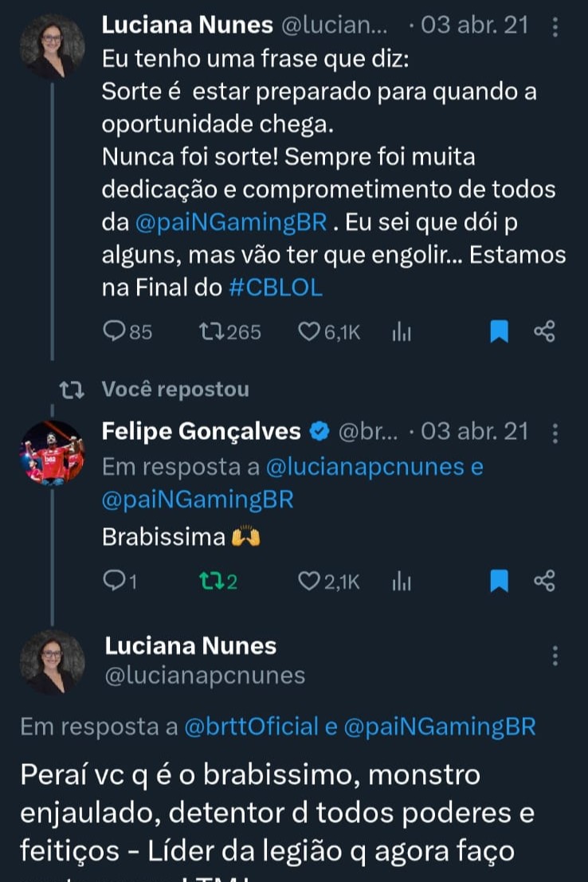The width and height of the screenshot is (588, 882).
Task: Open the #CBLOL hashtag
Action: click(275, 288)
